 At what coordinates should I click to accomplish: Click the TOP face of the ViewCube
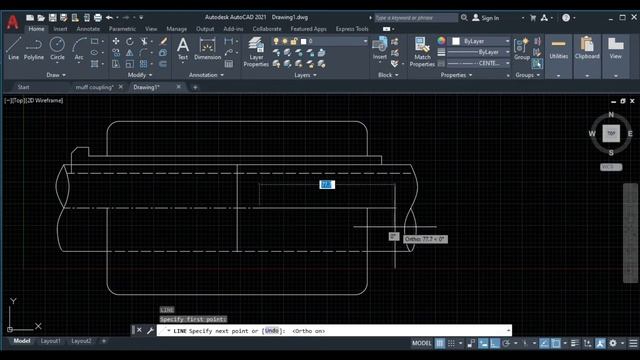(611, 133)
